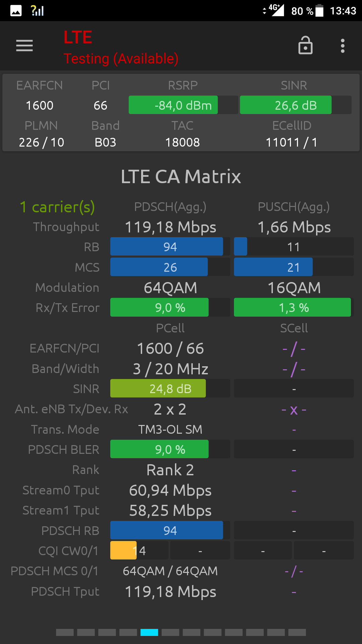Tap the SINR 26,6 dB green bar
This screenshot has width=362, height=644.
click(x=296, y=105)
